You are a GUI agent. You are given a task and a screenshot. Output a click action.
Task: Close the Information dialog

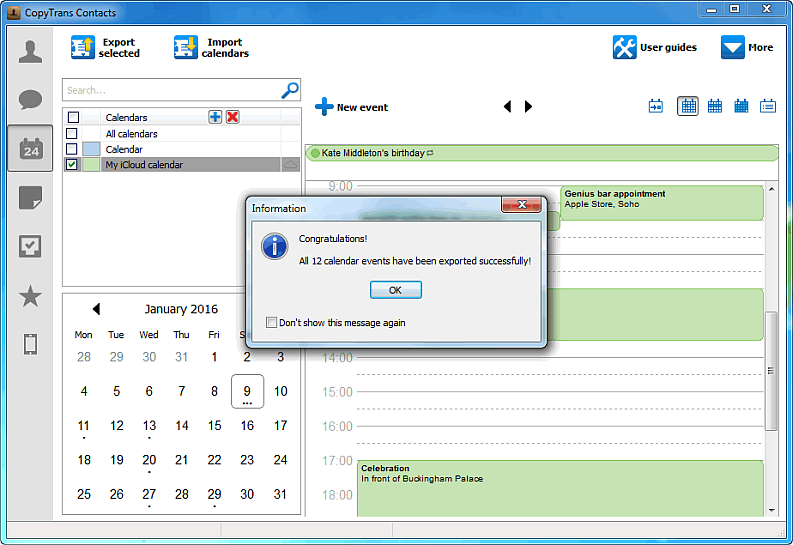pyautogui.click(x=521, y=204)
